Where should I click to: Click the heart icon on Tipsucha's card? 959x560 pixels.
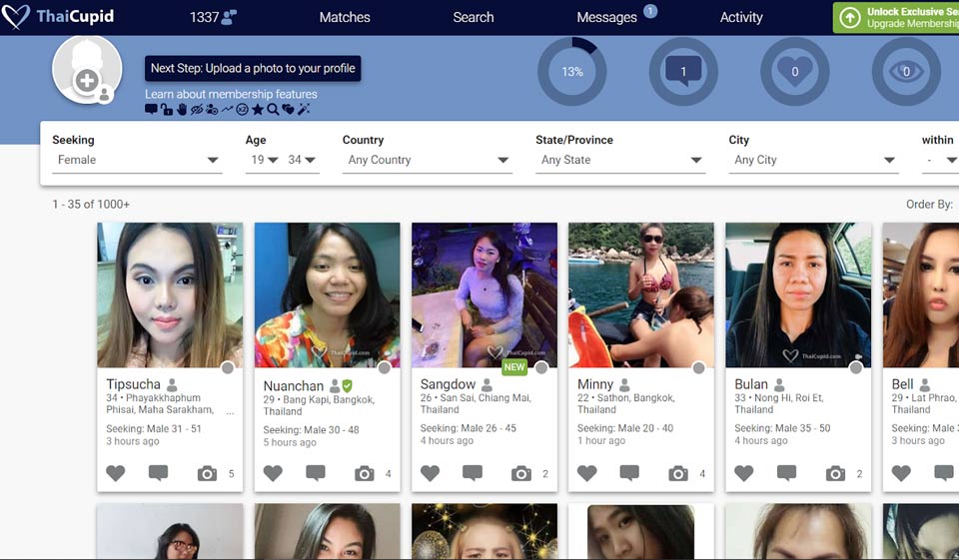tap(116, 473)
